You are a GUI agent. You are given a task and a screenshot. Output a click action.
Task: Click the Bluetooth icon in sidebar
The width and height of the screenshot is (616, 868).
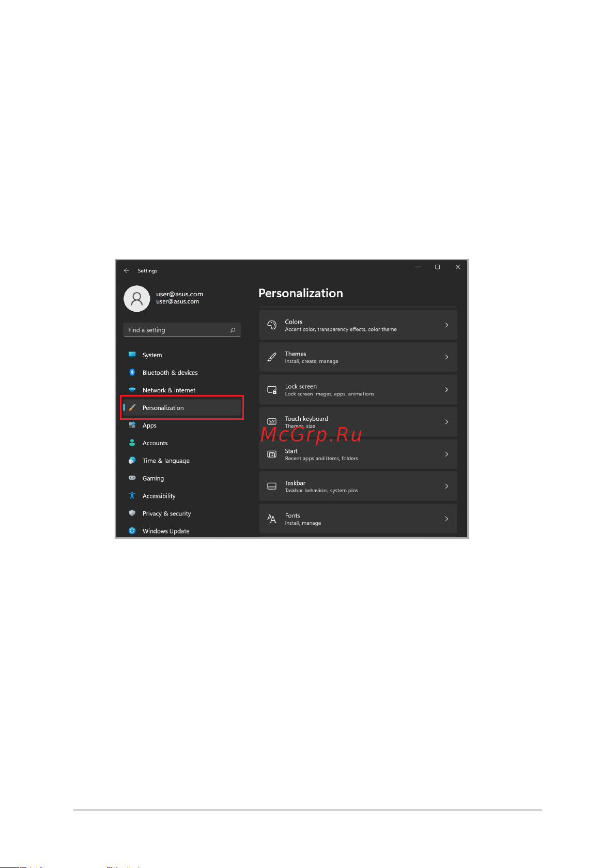(132, 372)
